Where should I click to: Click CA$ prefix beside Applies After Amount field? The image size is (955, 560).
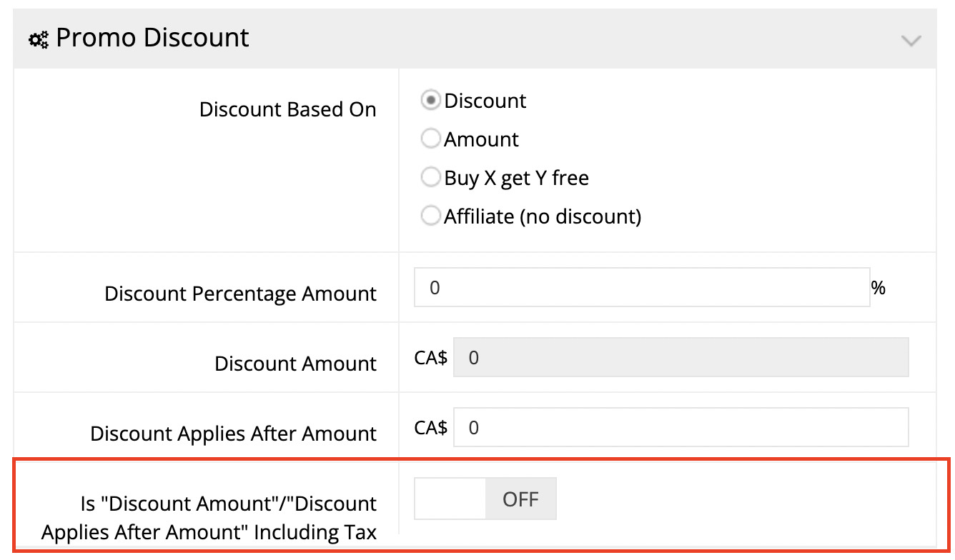(431, 428)
